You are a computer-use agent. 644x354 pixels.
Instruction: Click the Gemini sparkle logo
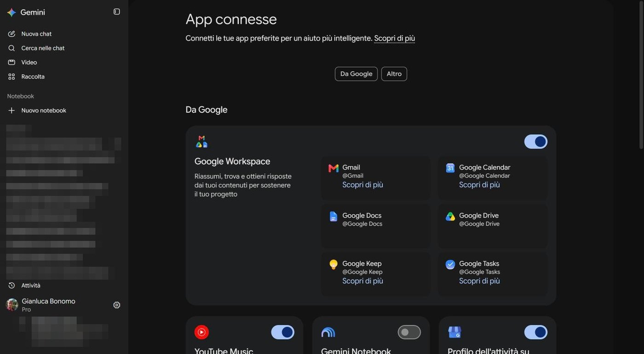[x=11, y=12]
